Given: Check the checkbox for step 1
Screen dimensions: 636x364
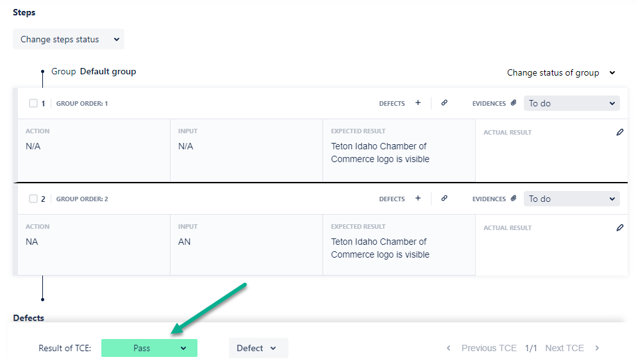Looking at the screenshot, I should pyautogui.click(x=33, y=103).
